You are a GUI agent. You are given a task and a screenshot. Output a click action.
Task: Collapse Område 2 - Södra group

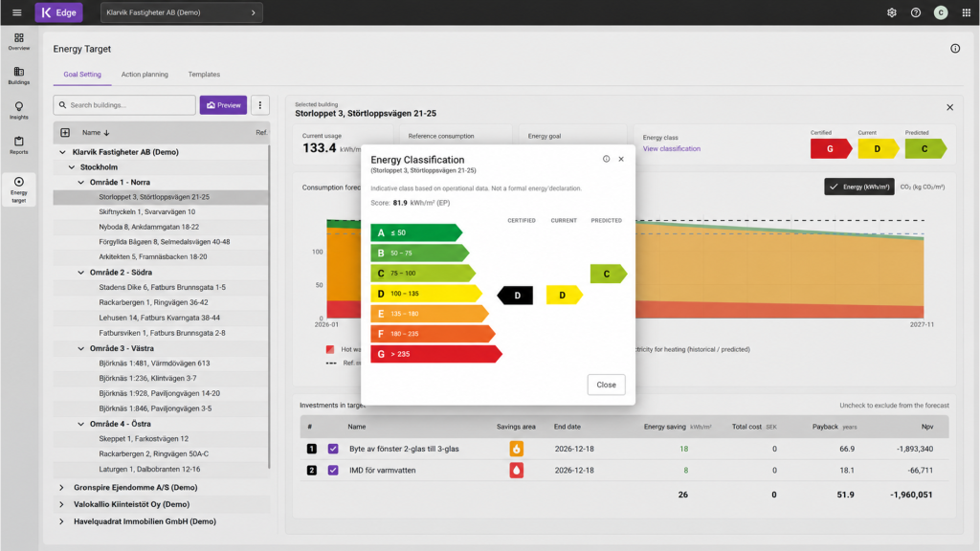point(80,273)
